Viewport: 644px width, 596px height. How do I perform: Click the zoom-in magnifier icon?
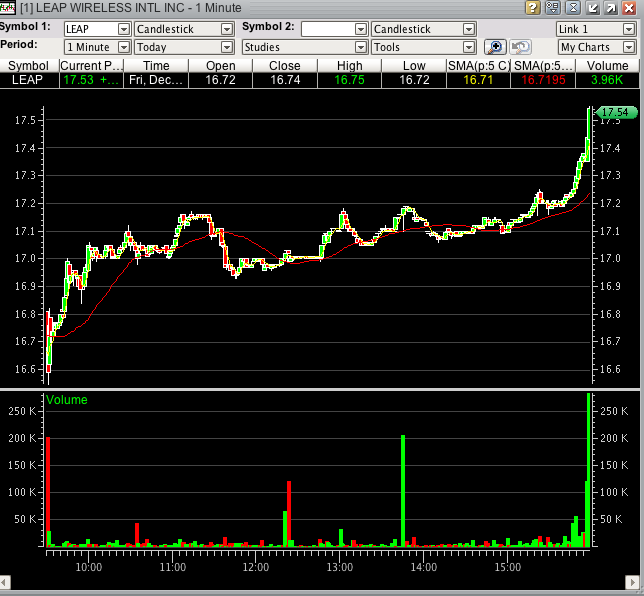[x=495, y=47]
